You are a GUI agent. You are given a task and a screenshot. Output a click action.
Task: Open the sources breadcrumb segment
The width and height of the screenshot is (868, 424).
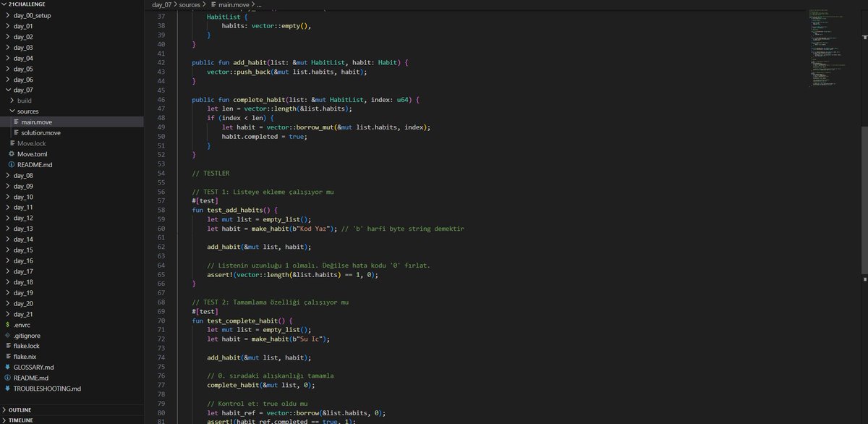pyautogui.click(x=190, y=5)
